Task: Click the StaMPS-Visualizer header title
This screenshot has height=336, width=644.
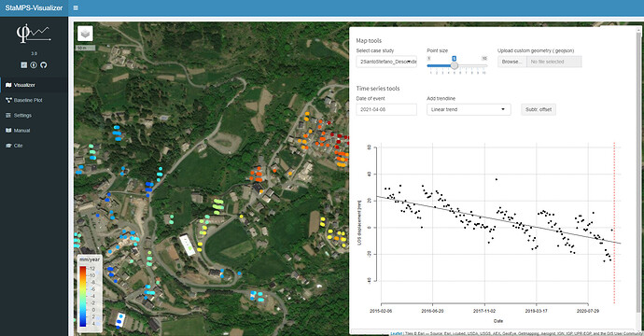Action: click(x=34, y=7)
